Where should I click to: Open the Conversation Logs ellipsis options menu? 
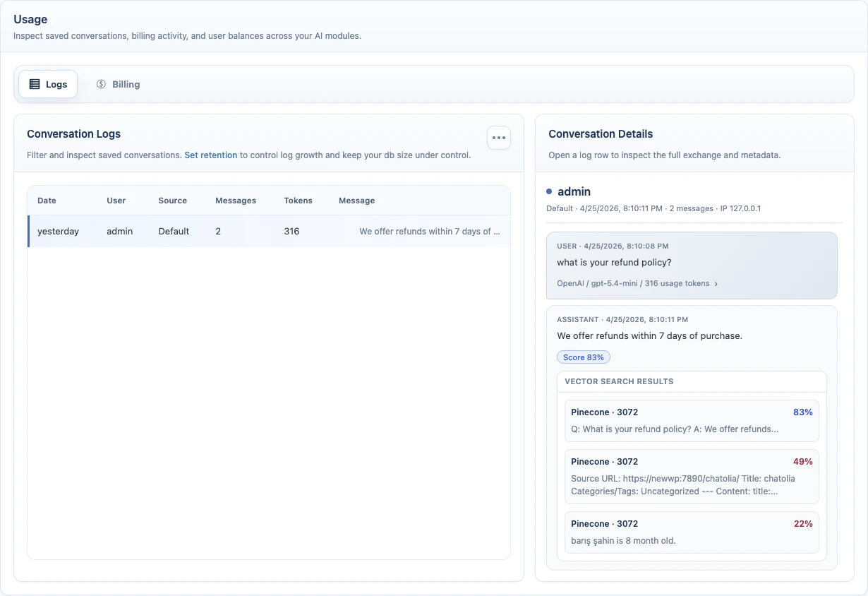coord(499,138)
